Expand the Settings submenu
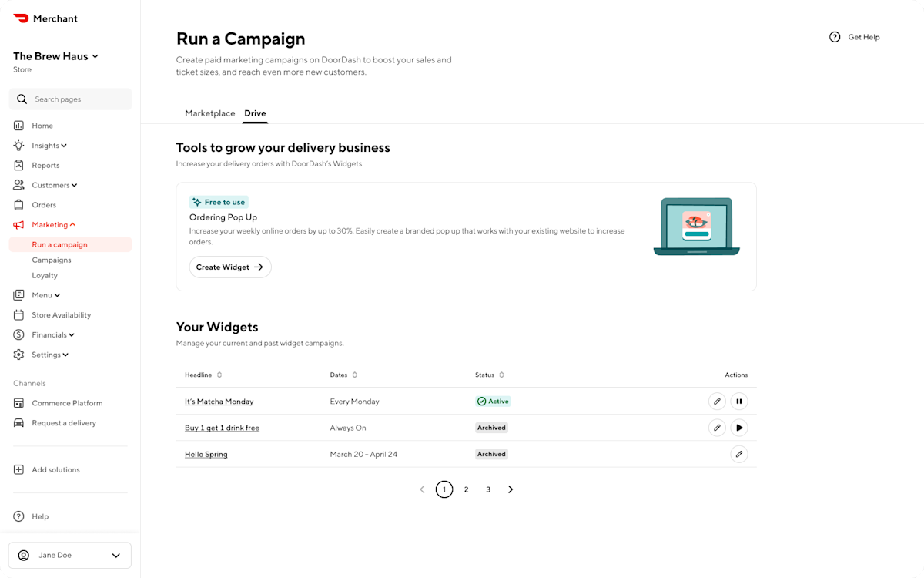The height and width of the screenshot is (578, 924). coord(65,355)
